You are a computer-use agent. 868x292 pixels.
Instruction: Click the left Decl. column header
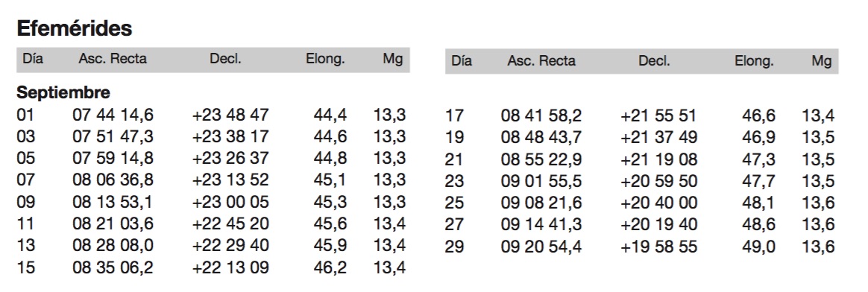coord(225,59)
